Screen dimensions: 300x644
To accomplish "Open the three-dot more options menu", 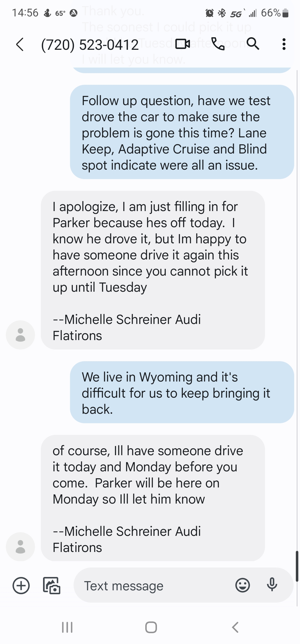I will pyautogui.click(x=284, y=44).
